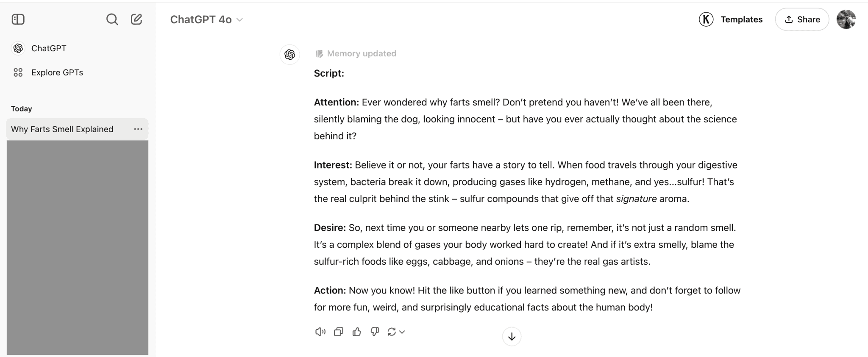
Task: Open a new chat with the compose icon
Action: coord(136,19)
